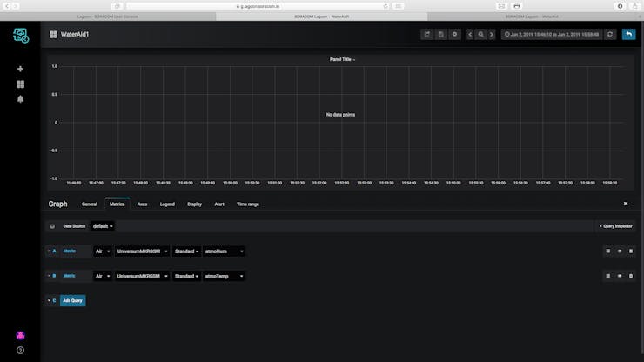Click the dashboard grid icon beside WaterAid1

[53, 35]
